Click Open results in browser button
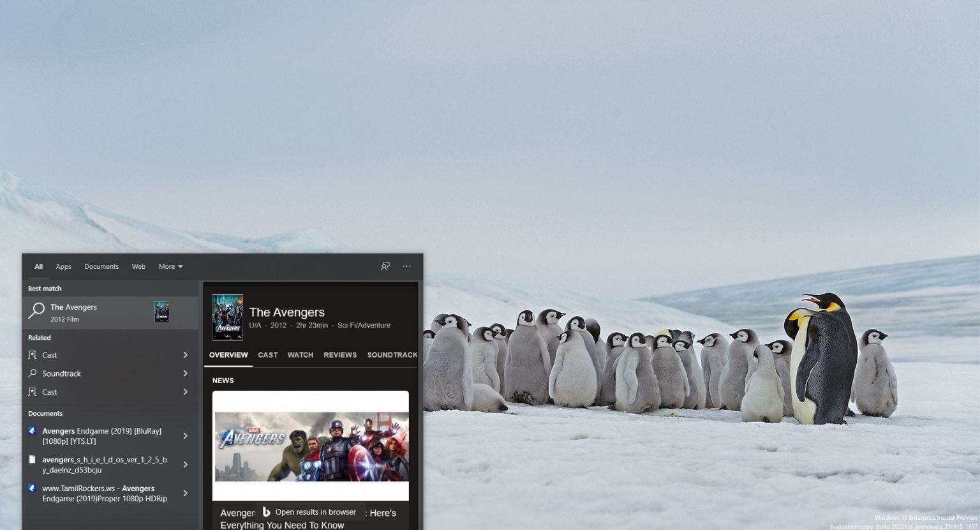The width and height of the screenshot is (980, 530). [310, 512]
